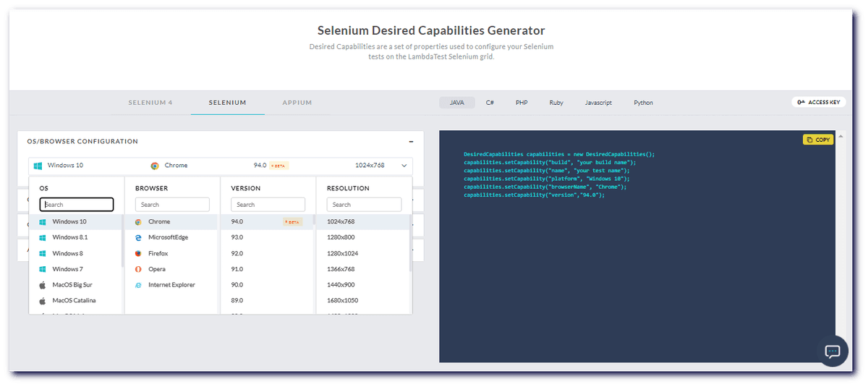The image size is (868, 387).
Task: Click the Apple icon beside MacOS Big Sur
Action: (x=43, y=284)
